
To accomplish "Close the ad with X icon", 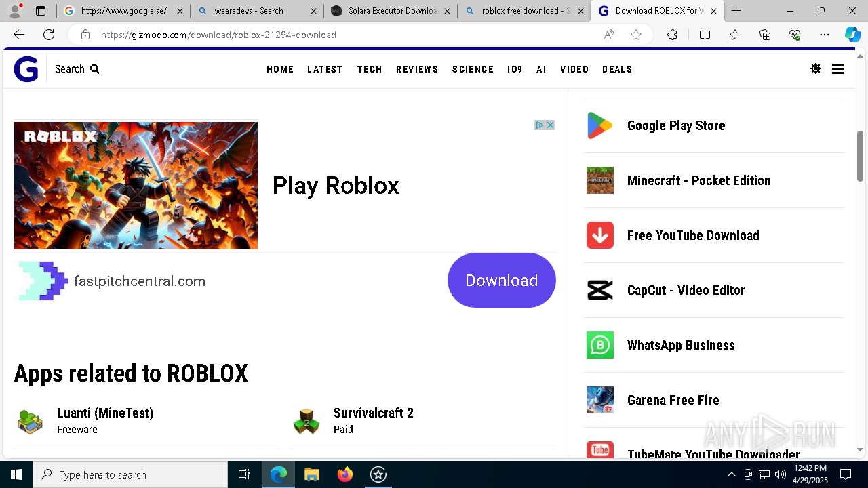I will 551,125.
